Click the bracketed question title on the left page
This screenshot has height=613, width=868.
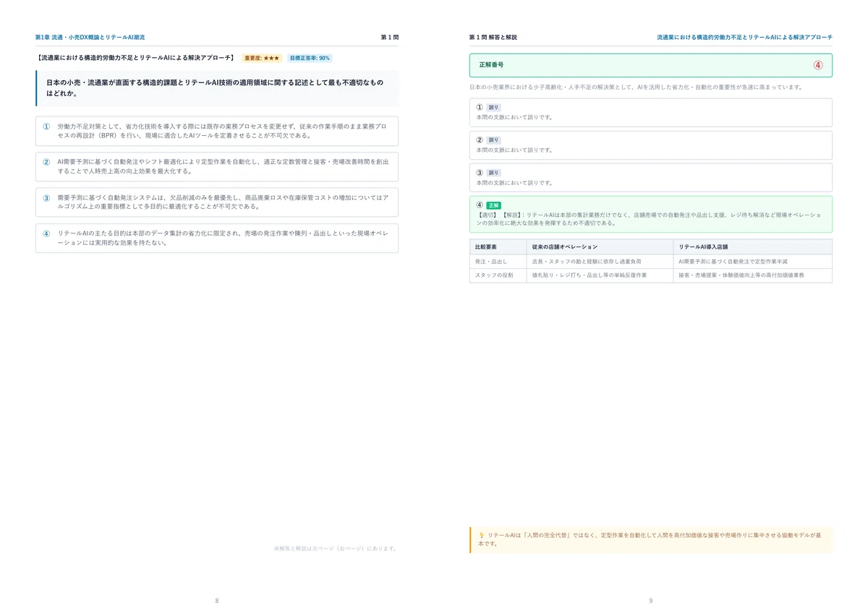[x=135, y=58]
